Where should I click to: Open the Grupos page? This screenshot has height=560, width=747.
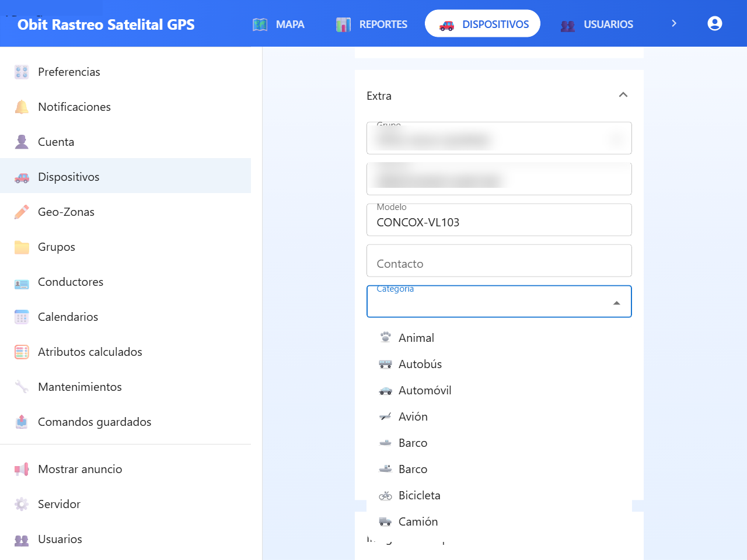[x=125, y=247]
